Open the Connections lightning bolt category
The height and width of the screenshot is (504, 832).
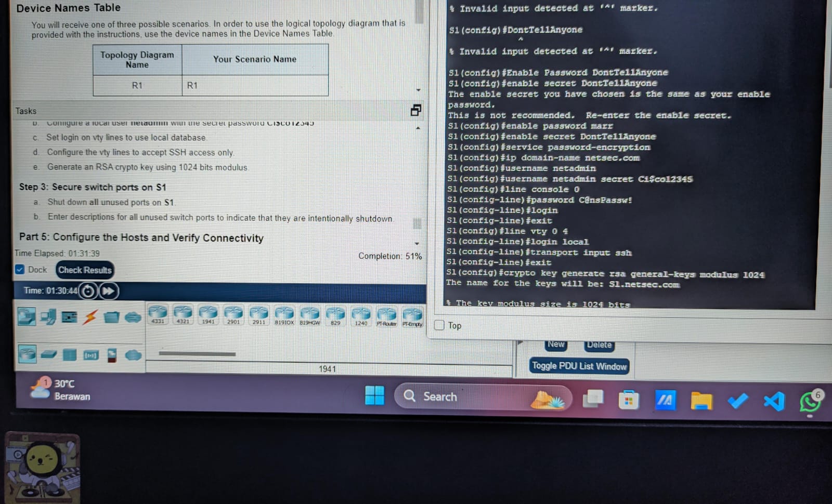tap(90, 316)
